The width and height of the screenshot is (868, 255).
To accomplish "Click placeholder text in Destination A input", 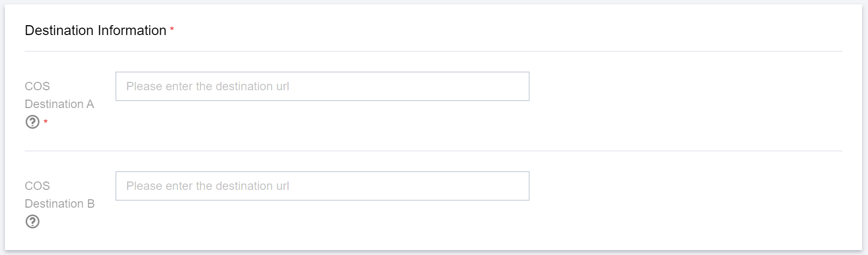I will pyautogui.click(x=208, y=86).
